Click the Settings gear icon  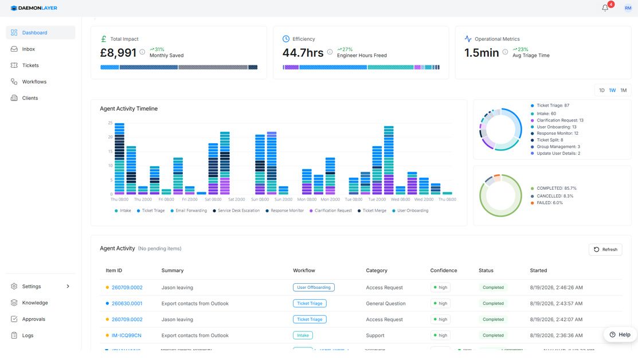(x=14, y=286)
